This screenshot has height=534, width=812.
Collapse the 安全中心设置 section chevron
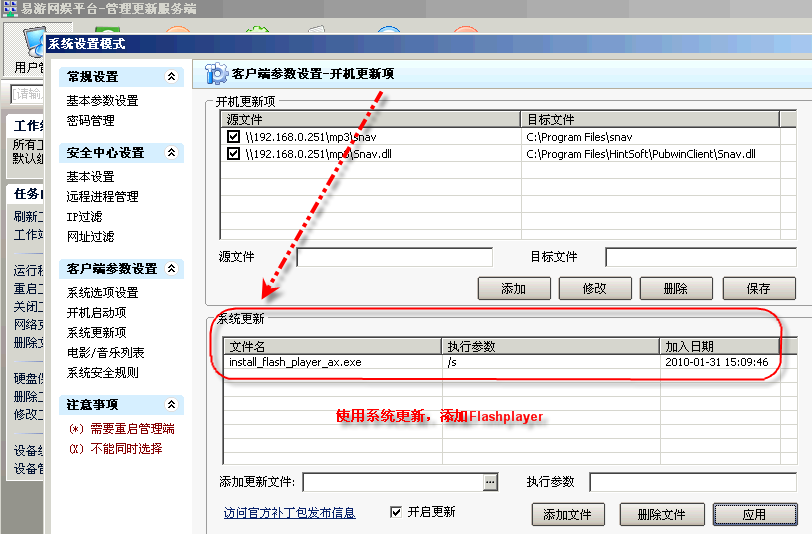(x=171, y=152)
